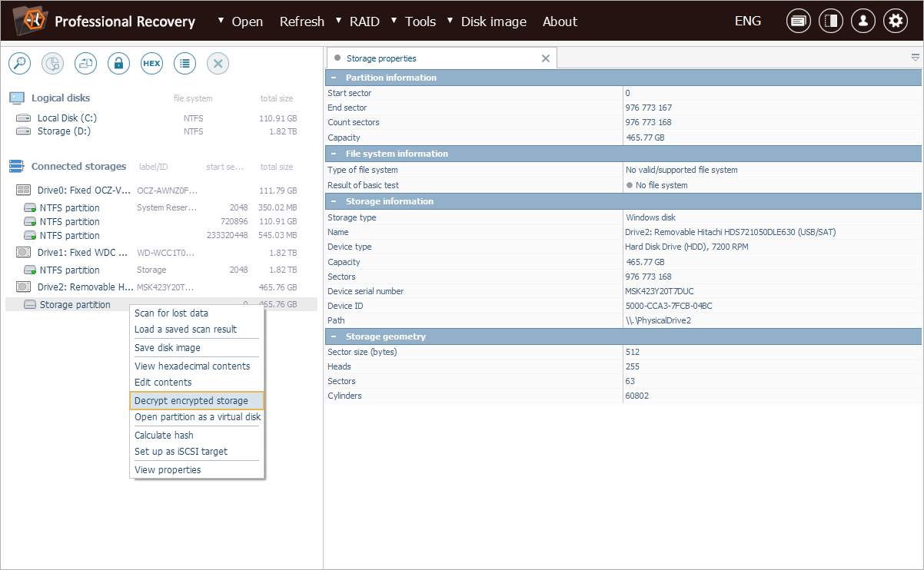The height and width of the screenshot is (570, 924).
Task: Toggle the side panel layout icon
Action: 830,22
